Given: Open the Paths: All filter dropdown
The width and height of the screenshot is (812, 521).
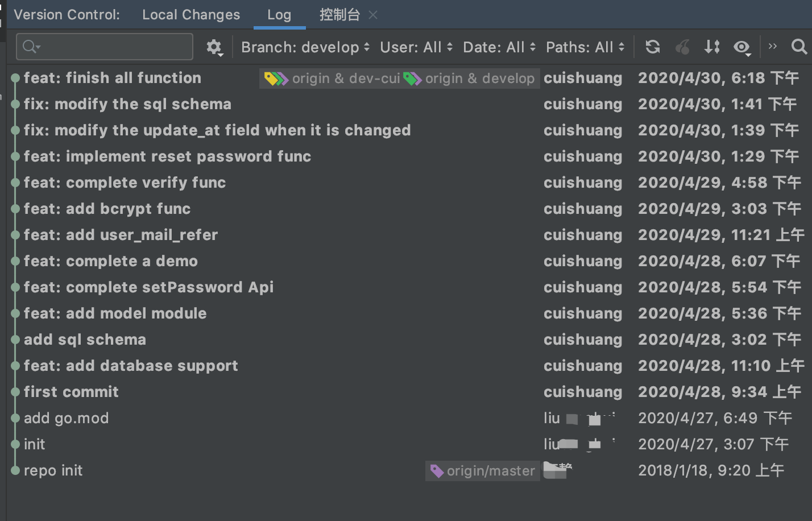Looking at the screenshot, I should coord(585,47).
